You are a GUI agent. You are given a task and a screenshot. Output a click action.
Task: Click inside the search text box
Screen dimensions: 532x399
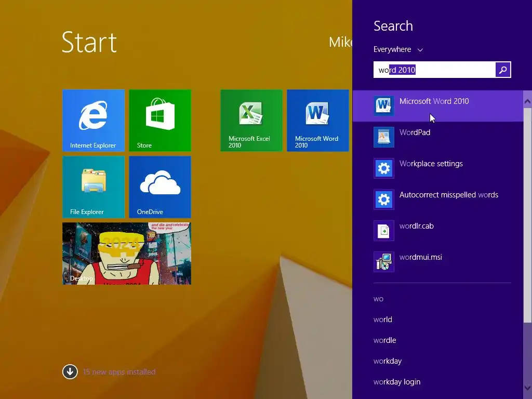point(434,70)
